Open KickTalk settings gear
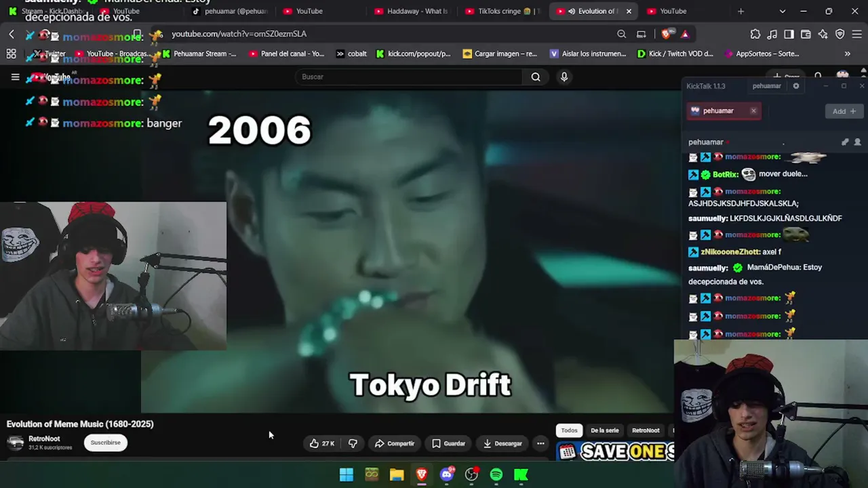 [796, 86]
